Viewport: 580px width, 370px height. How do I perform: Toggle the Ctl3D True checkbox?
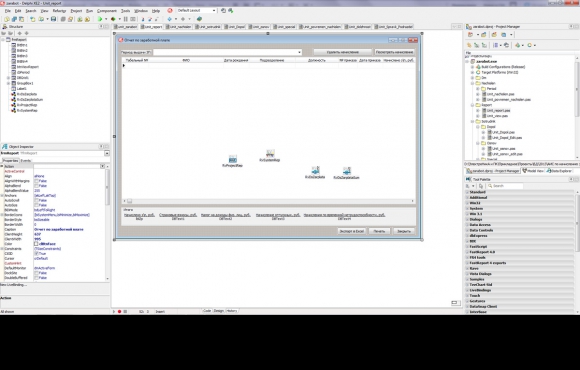point(36,253)
